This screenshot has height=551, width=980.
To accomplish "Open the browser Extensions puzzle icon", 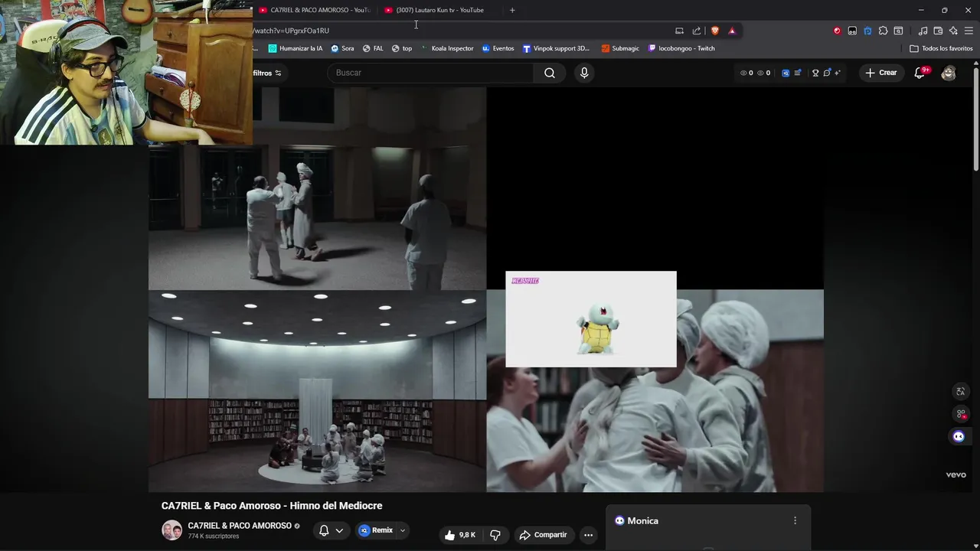I will (x=883, y=31).
